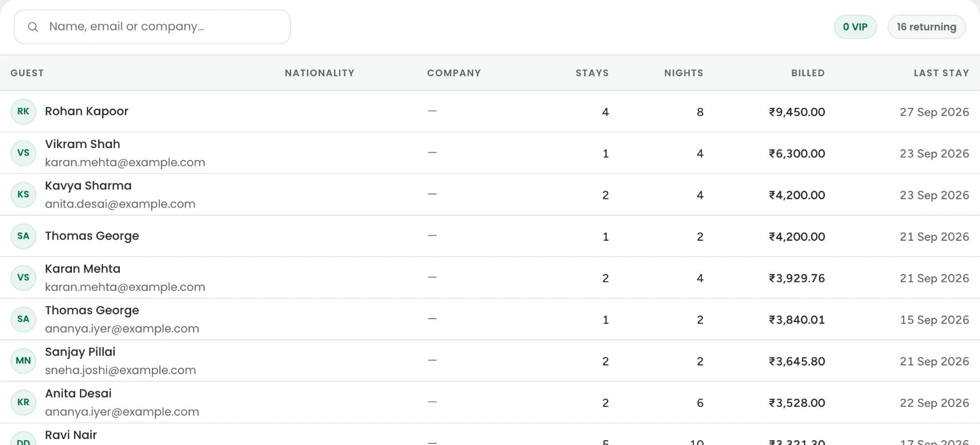Click the billed amount ₹6,300.00
The image size is (980, 445).
pos(797,154)
